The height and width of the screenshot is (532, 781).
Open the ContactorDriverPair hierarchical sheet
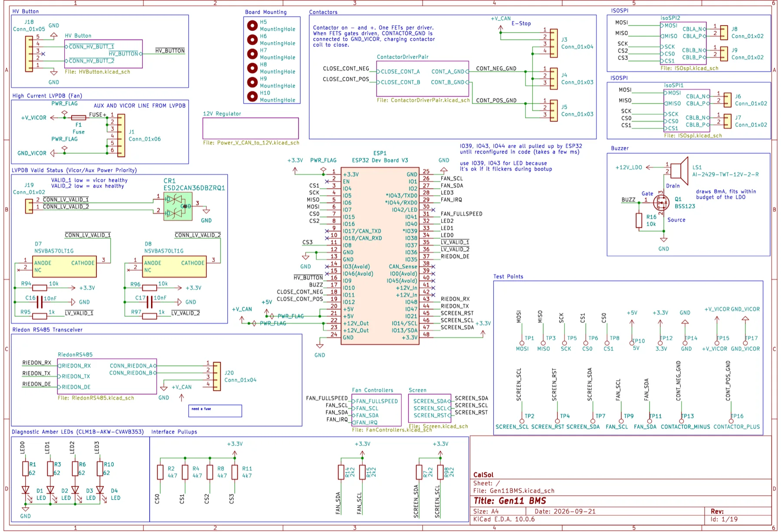[x=423, y=79]
